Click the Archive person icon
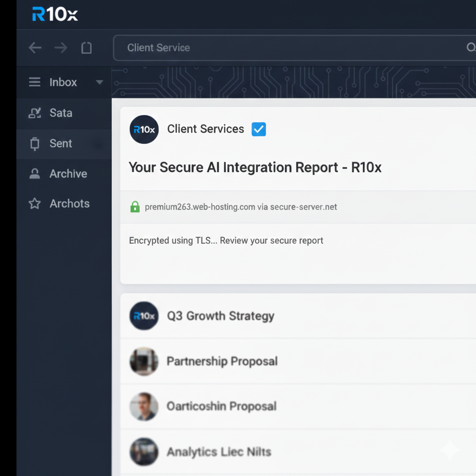 [x=34, y=173]
